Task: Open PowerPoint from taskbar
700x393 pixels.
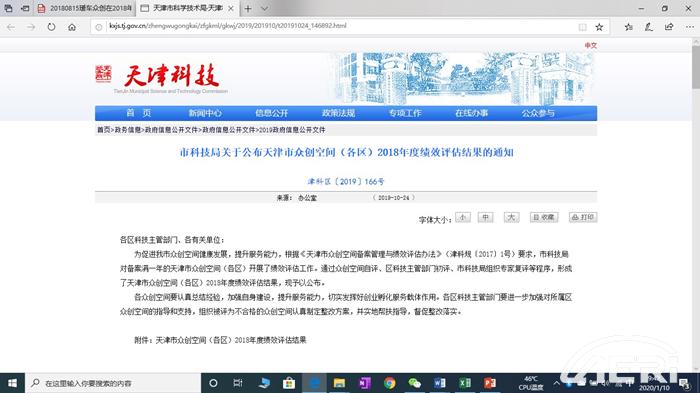Action: click(x=490, y=383)
